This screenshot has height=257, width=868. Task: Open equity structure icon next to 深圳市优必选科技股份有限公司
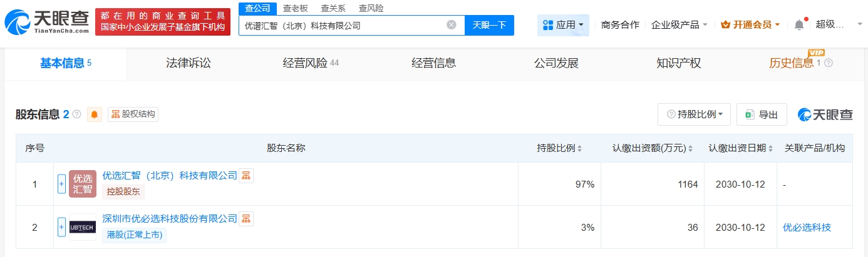[x=247, y=219]
